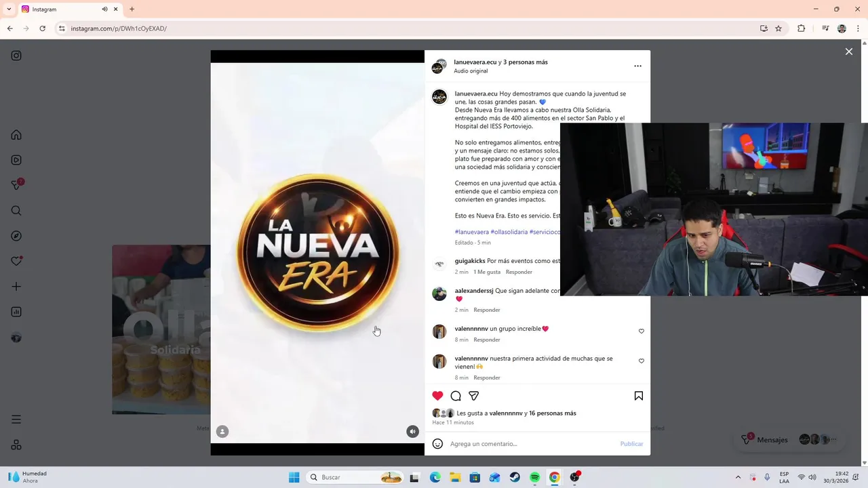This screenshot has height=488, width=868.
Task: Go back in browser history
Action: coord(10,28)
